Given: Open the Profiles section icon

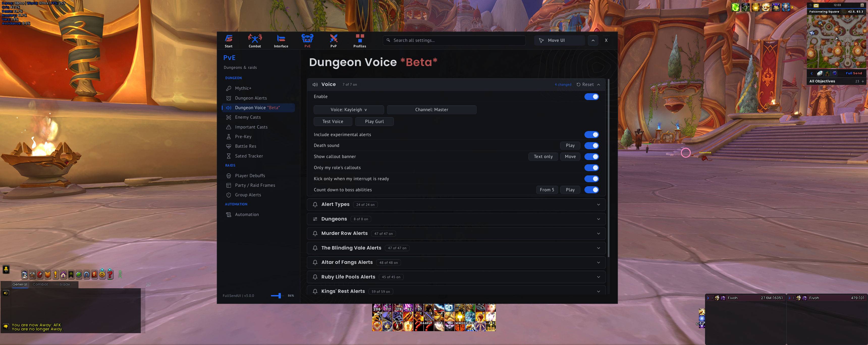Looking at the screenshot, I should click(360, 41).
